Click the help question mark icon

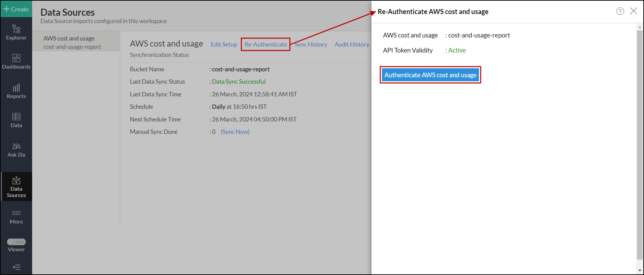(x=620, y=11)
